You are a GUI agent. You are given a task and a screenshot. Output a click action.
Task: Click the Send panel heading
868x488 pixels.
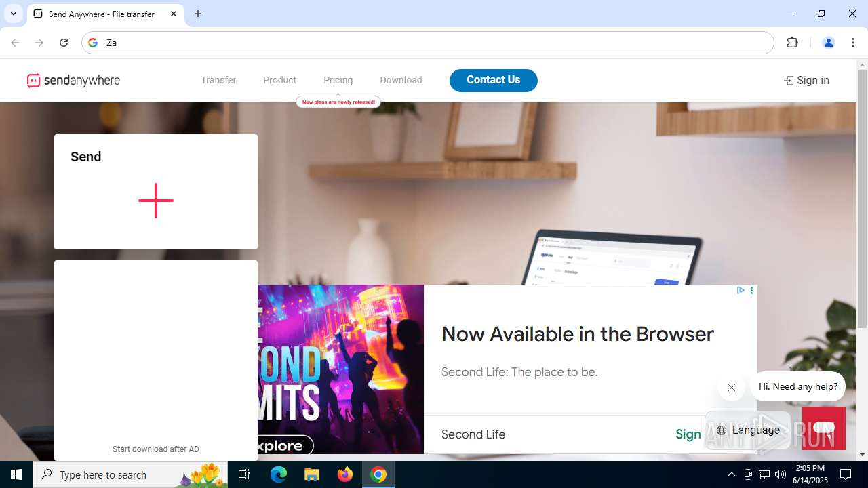86,157
